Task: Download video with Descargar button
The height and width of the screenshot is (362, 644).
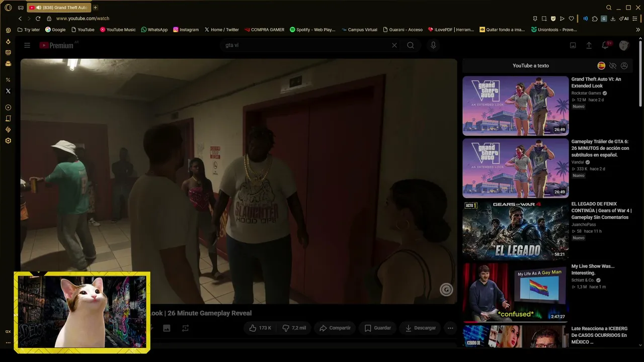Action: [x=421, y=328]
